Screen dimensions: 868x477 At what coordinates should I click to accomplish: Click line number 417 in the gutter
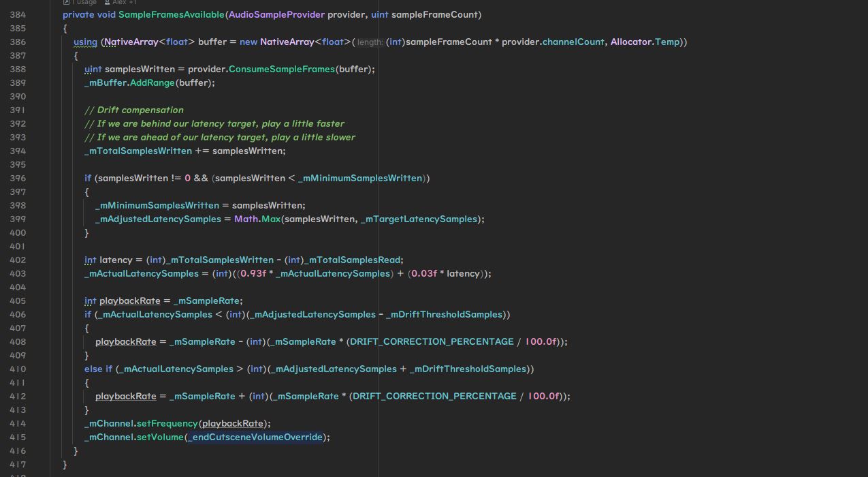(18, 464)
